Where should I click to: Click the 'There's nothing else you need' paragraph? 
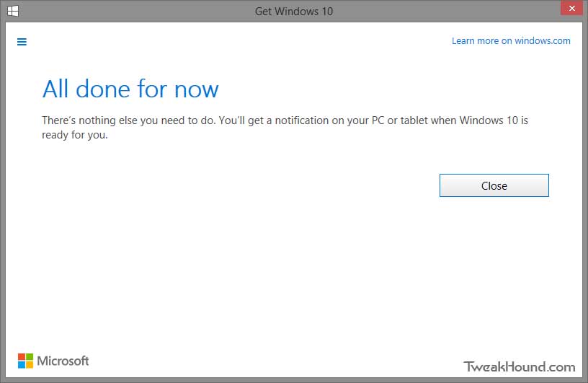(285, 127)
